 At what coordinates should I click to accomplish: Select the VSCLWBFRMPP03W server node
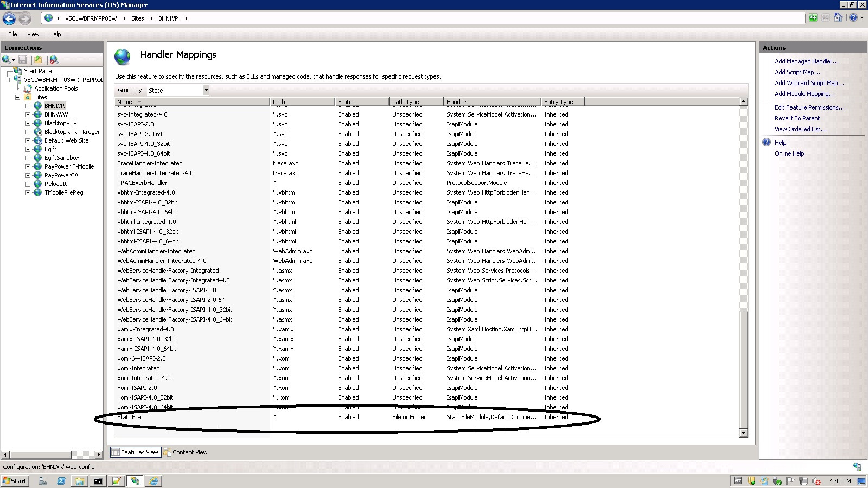63,80
